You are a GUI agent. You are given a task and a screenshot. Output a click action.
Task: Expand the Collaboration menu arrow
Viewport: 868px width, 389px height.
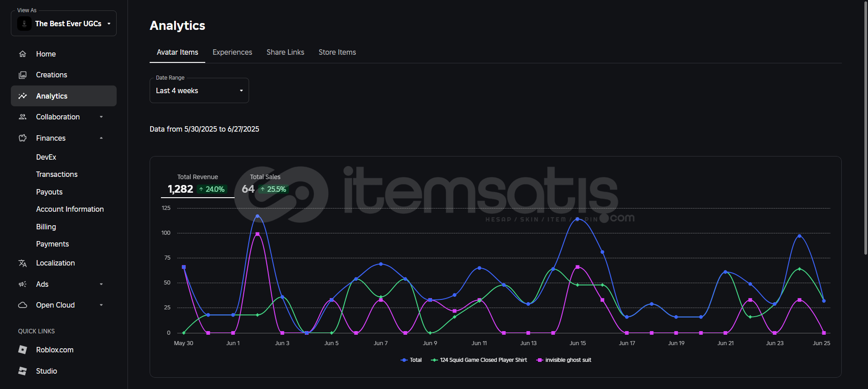coord(101,117)
